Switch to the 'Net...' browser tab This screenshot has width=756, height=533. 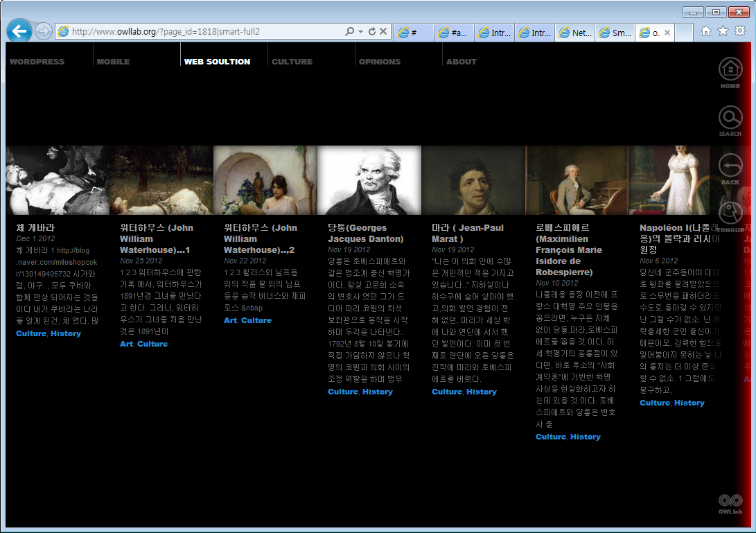point(574,33)
